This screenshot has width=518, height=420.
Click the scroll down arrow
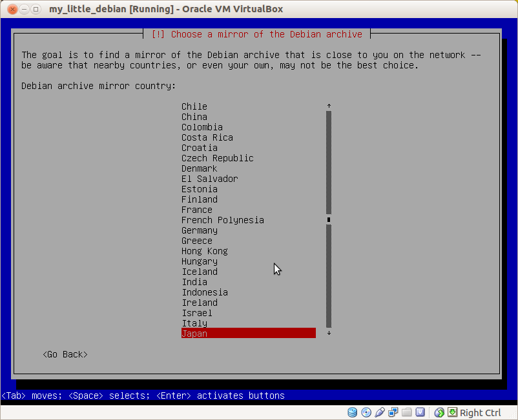(329, 333)
